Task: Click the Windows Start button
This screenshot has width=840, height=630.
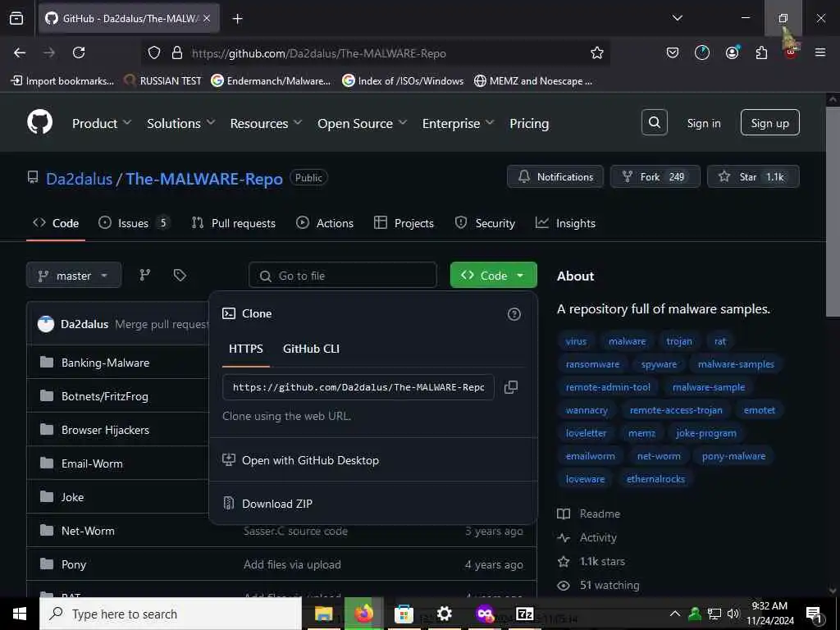Action: point(20,614)
